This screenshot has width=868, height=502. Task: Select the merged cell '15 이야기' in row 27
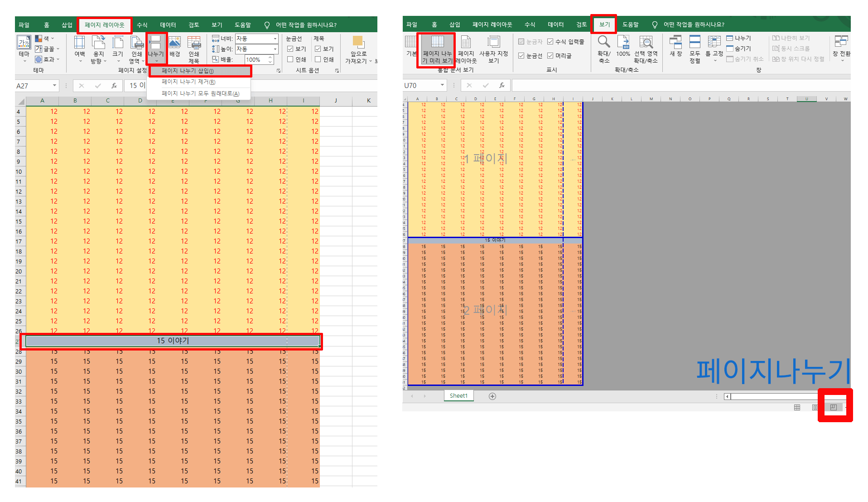pos(173,341)
